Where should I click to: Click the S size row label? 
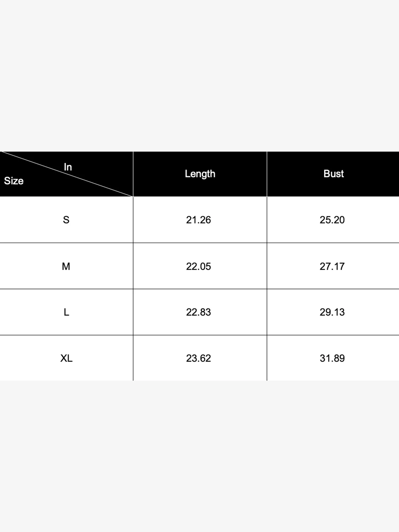[66, 220]
